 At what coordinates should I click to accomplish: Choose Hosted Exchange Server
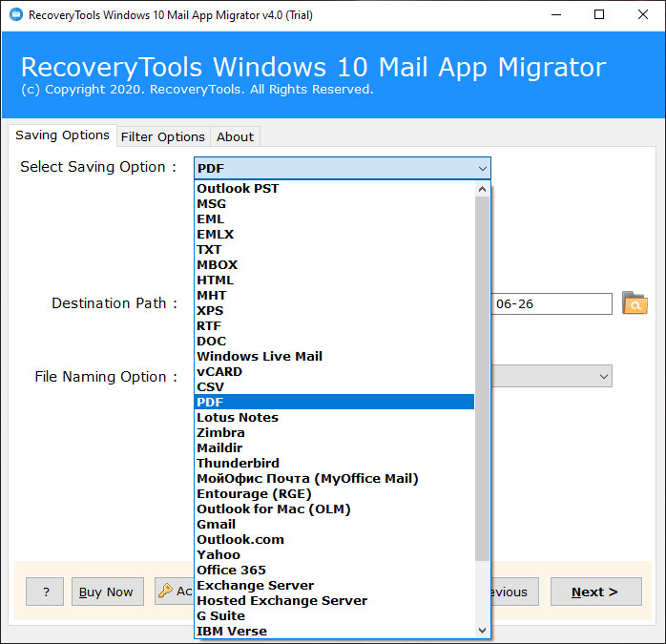tap(334, 601)
